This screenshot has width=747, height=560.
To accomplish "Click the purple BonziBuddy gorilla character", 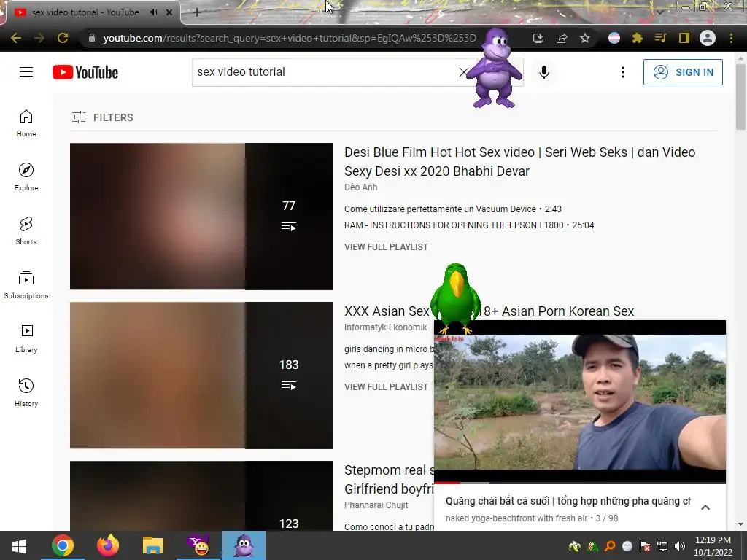I will (495, 68).
